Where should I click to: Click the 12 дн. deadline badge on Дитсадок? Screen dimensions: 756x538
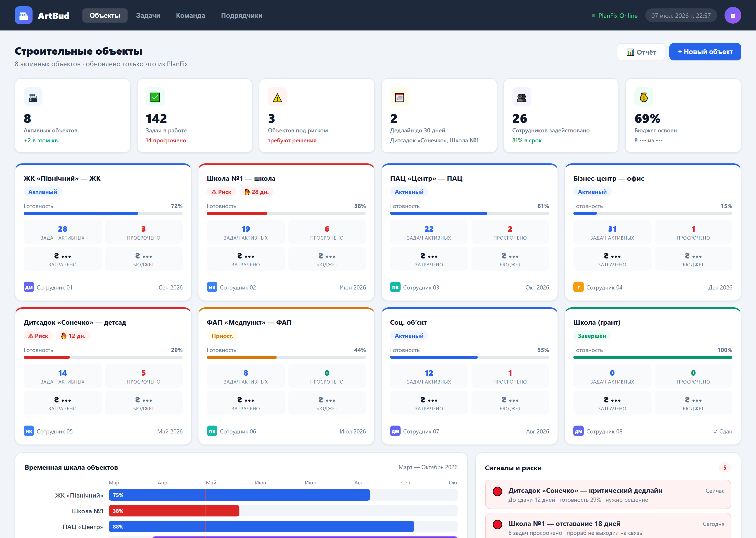coord(73,335)
